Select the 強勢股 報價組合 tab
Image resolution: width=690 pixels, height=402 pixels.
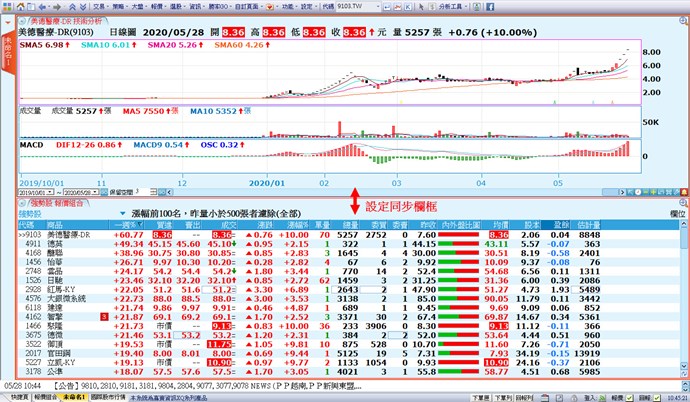[56, 203]
